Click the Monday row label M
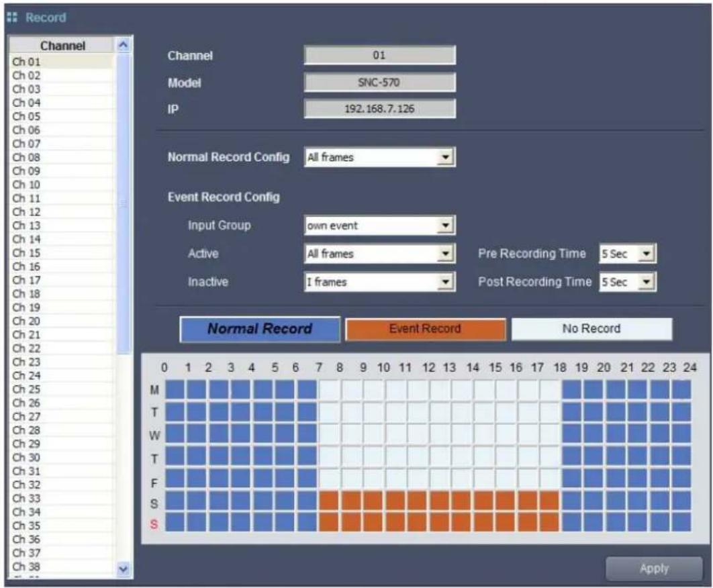 point(154,390)
